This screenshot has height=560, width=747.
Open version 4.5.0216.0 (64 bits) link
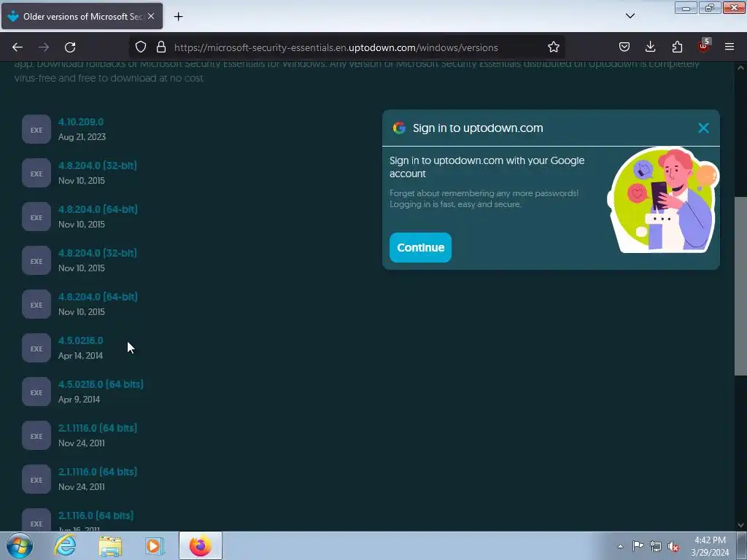(x=101, y=384)
